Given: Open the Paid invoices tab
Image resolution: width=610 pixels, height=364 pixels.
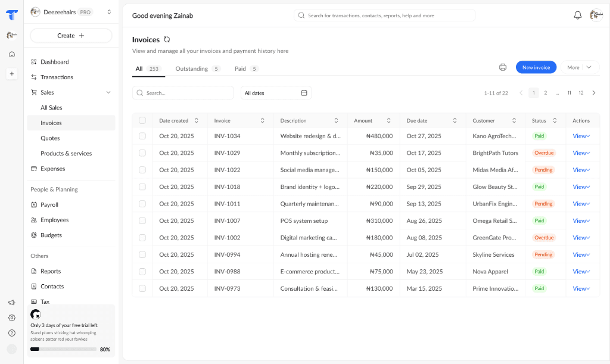Looking at the screenshot, I should point(241,69).
